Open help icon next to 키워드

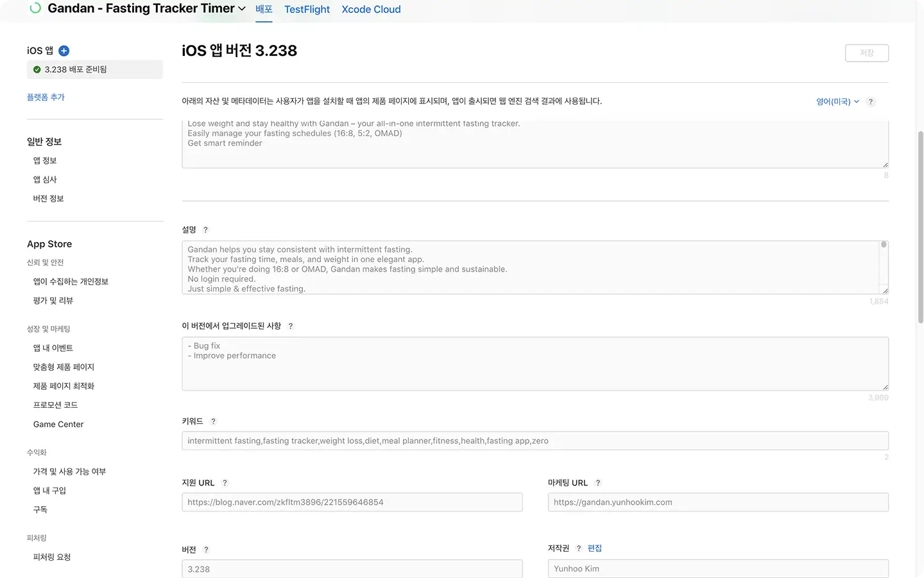click(x=213, y=421)
